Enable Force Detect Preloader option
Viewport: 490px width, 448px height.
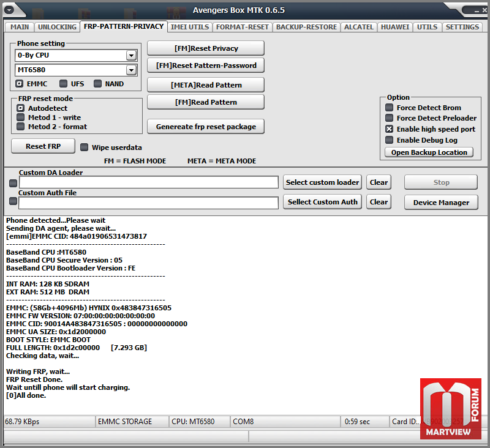[x=389, y=118]
